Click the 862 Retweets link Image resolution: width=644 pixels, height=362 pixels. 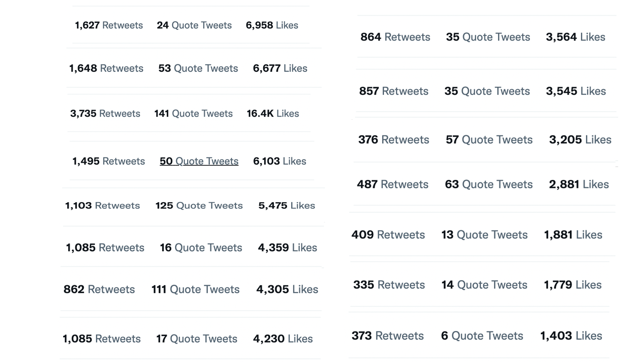point(99,289)
